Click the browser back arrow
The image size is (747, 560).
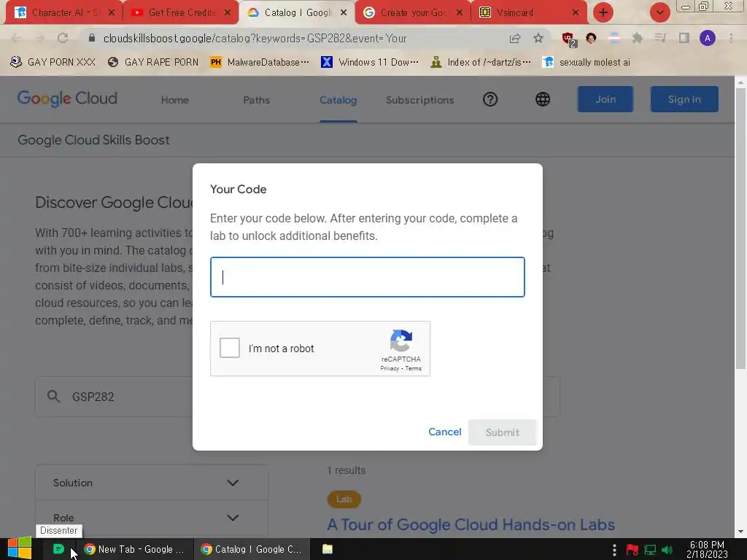[16, 38]
